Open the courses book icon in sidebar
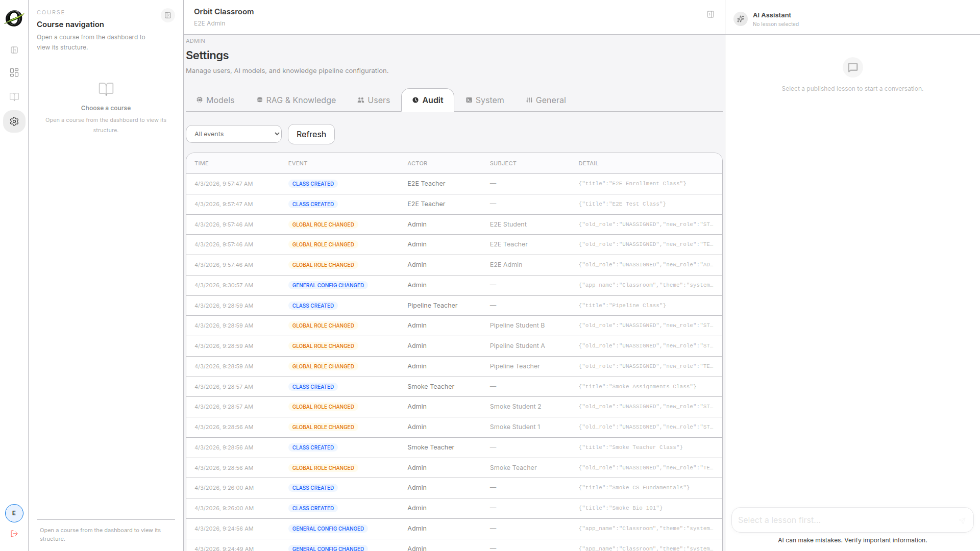 pos(14,97)
